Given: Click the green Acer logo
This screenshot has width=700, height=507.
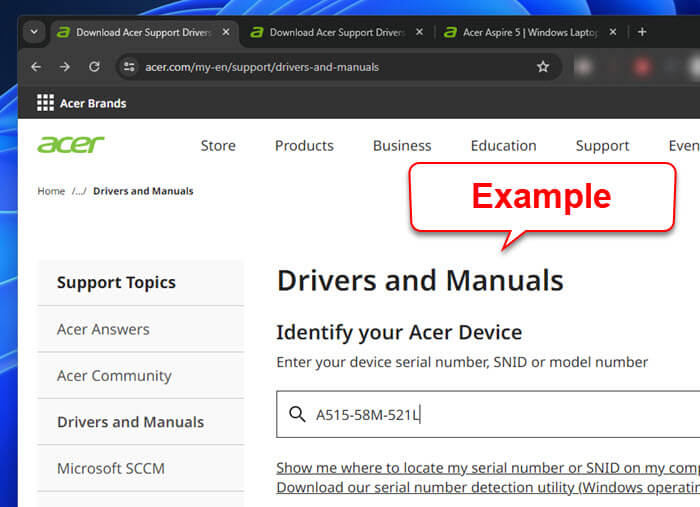Looking at the screenshot, I should [71, 144].
